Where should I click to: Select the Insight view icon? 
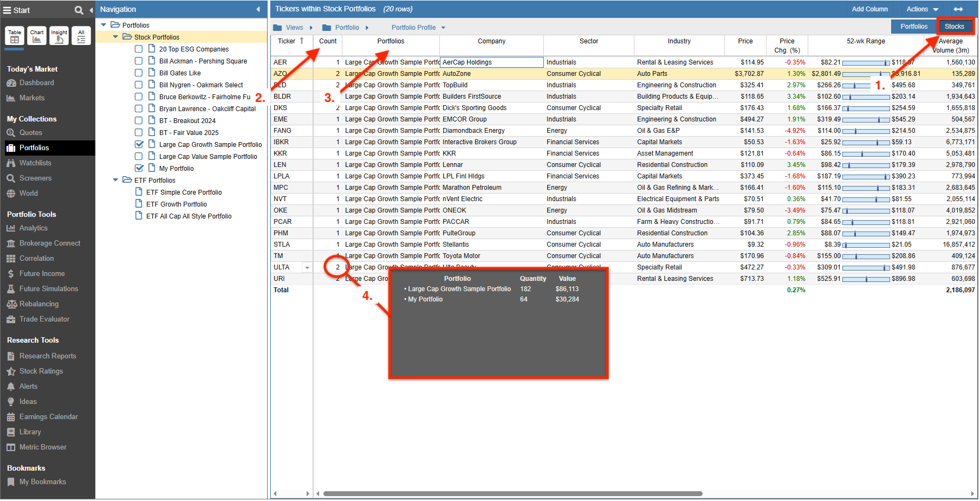[59, 36]
